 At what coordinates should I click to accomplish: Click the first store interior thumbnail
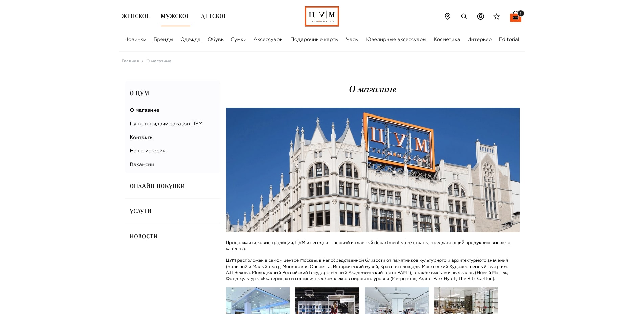(x=258, y=300)
